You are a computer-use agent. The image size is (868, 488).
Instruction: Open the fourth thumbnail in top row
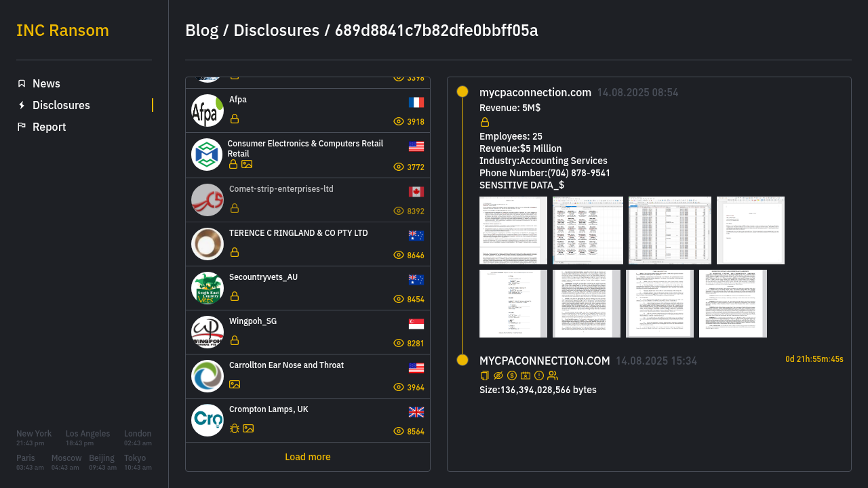[751, 230]
